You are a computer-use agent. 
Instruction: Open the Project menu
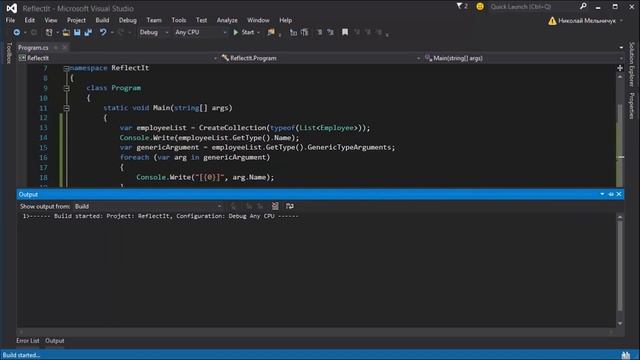[x=76, y=20]
